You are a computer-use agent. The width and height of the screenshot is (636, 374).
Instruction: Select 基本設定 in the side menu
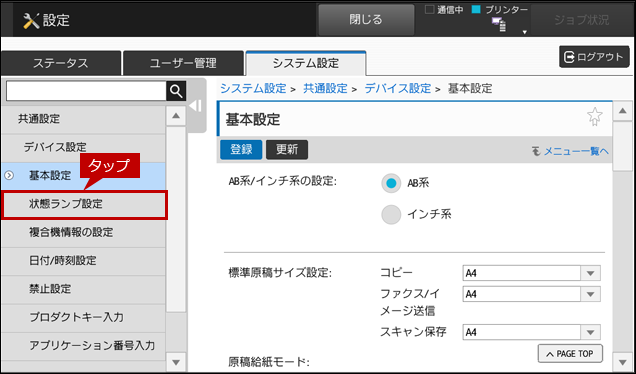tap(83, 176)
